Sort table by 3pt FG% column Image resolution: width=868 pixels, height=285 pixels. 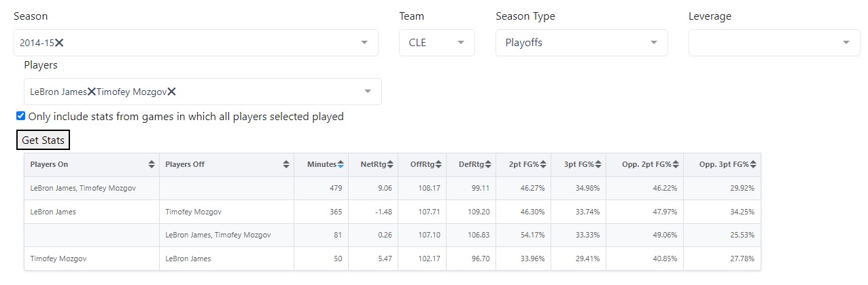(x=598, y=165)
